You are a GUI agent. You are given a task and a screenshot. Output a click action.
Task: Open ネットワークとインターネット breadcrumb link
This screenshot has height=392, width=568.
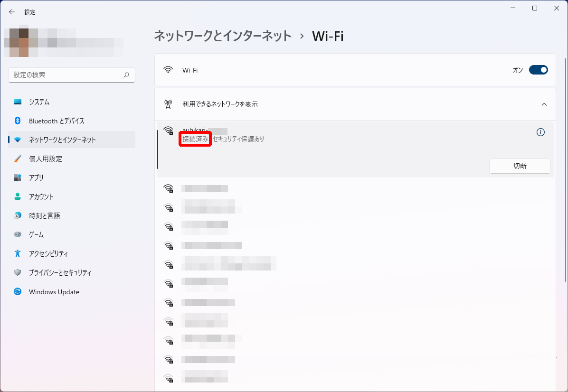pos(222,36)
